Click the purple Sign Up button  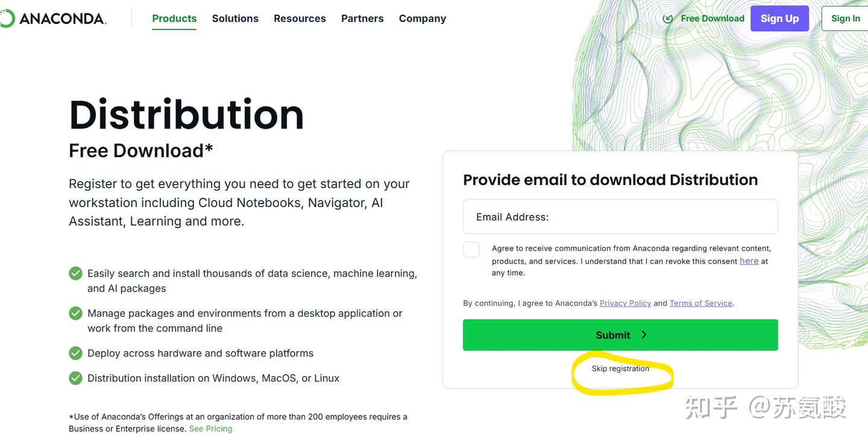pyautogui.click(x=779, y=19)
